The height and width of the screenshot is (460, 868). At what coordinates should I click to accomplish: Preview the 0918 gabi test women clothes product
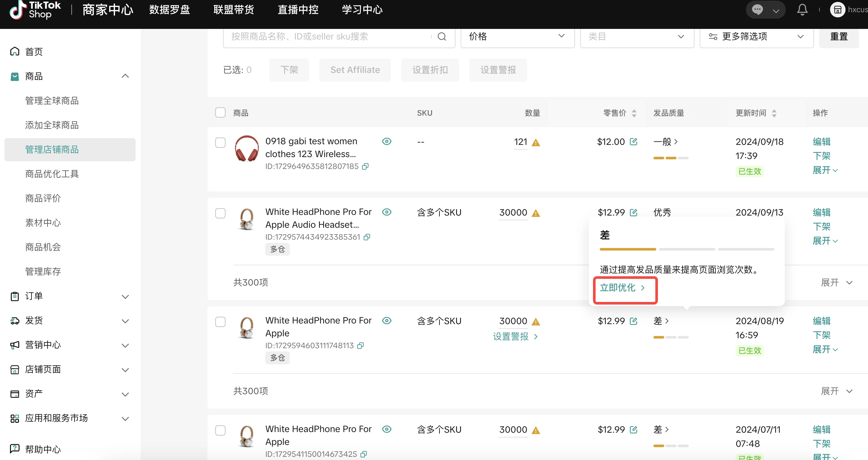(x=386, y=142)
